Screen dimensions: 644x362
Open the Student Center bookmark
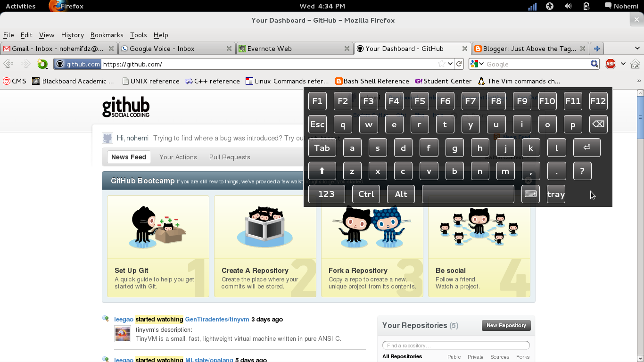443,81
